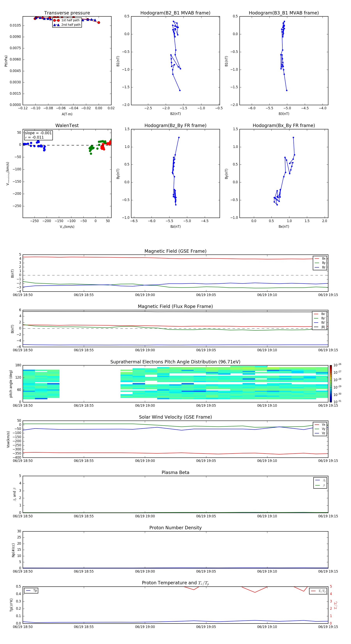Click the 'slope = -0.001' annotation

38,133
